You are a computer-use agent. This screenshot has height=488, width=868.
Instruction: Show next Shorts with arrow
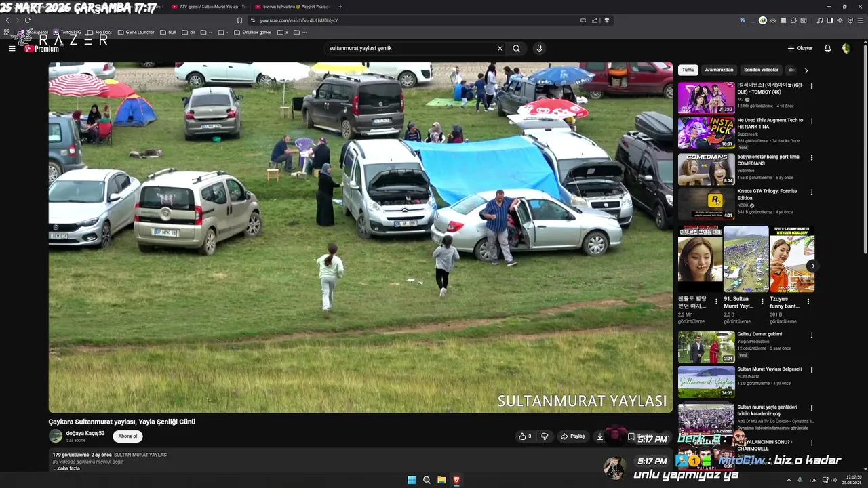[x=812, y=266]
